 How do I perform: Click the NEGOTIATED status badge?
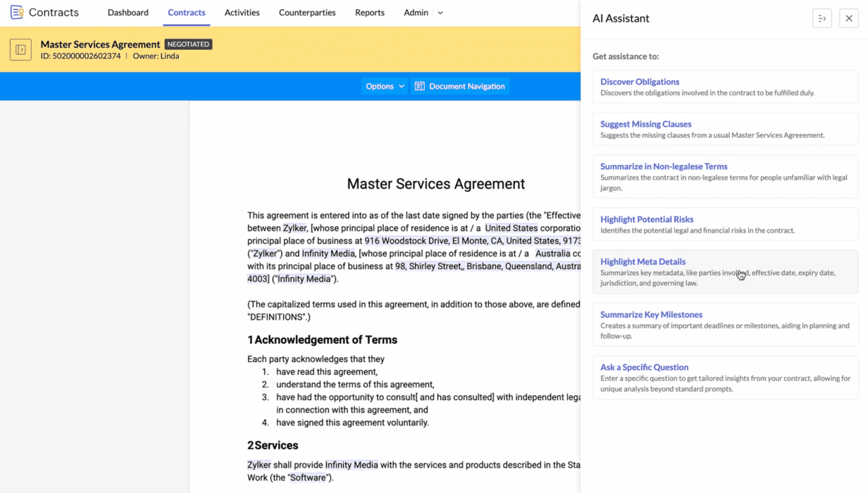(x=188, y=44)
